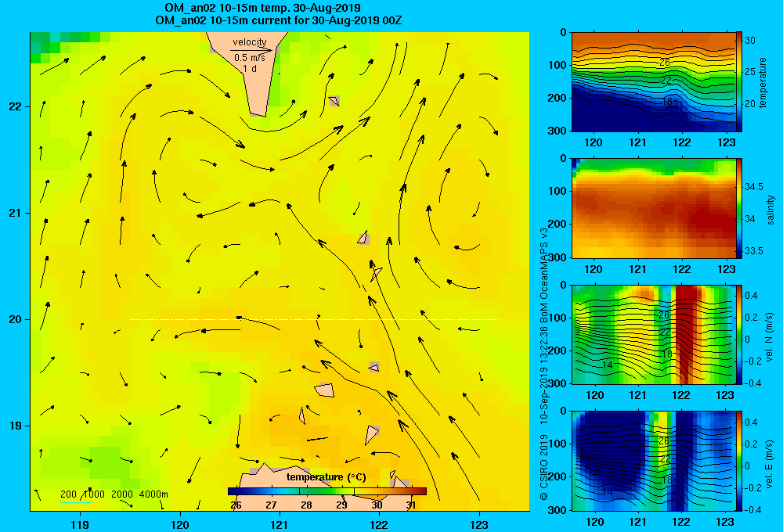Click the velocity reference arrow in legend
The height and width of the screenshot is (532, 783).
click(x=251, y=50)
